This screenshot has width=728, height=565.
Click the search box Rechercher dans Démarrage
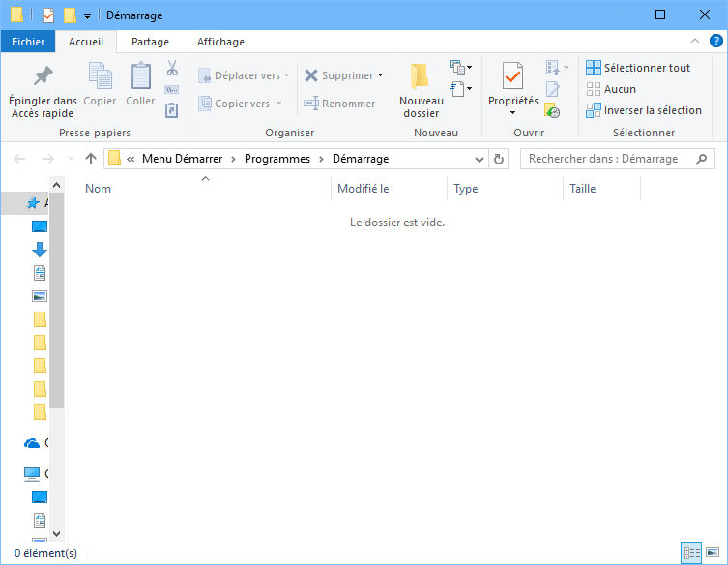(609, 159)
